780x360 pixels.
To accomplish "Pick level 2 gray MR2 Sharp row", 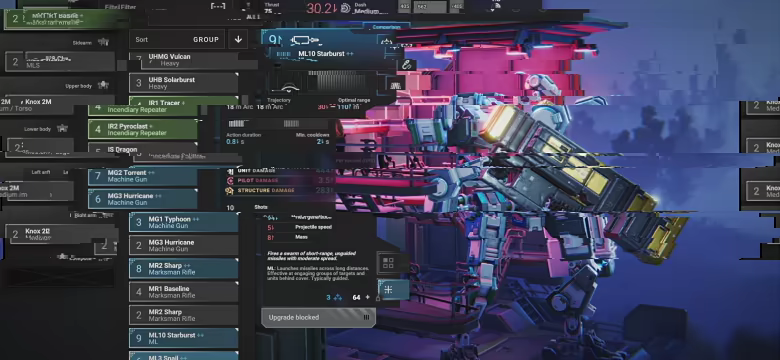I will (184, 315).
